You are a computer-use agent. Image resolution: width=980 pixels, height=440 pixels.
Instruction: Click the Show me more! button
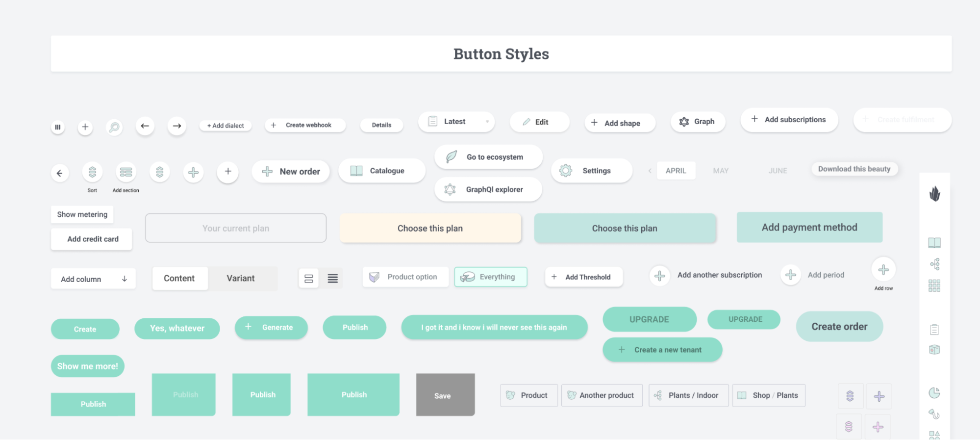88,366
